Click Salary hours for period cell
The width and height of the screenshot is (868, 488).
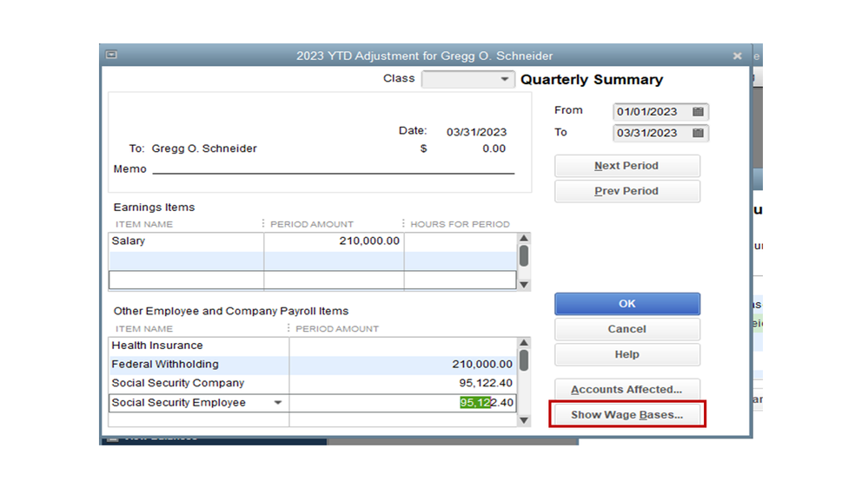coord(460,241)
